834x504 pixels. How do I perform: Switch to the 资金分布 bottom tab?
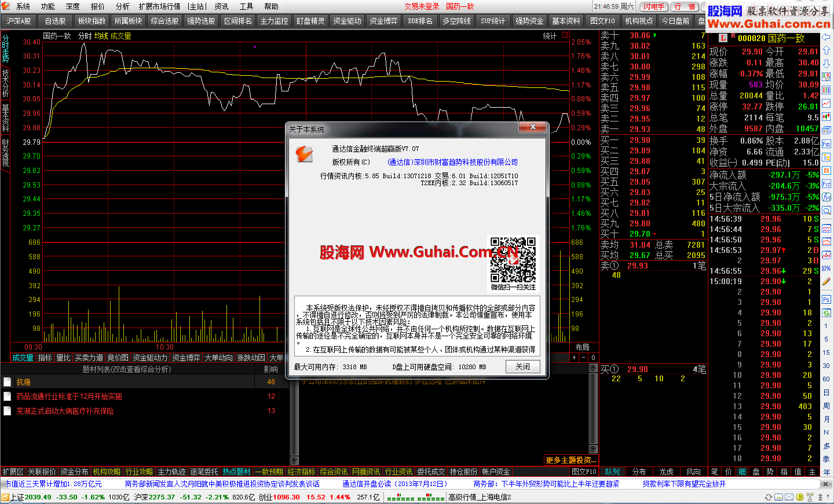[74, 472]
